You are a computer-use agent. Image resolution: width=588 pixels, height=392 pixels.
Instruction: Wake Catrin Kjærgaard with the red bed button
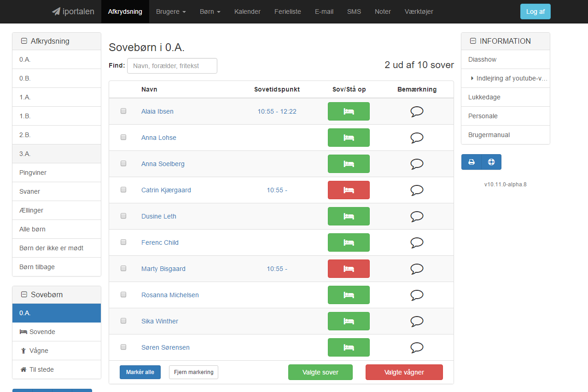point(349,190)
